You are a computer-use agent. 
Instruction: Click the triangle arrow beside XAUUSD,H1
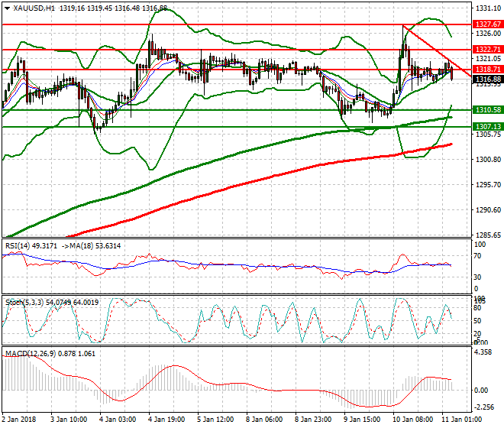pos(8,8)
